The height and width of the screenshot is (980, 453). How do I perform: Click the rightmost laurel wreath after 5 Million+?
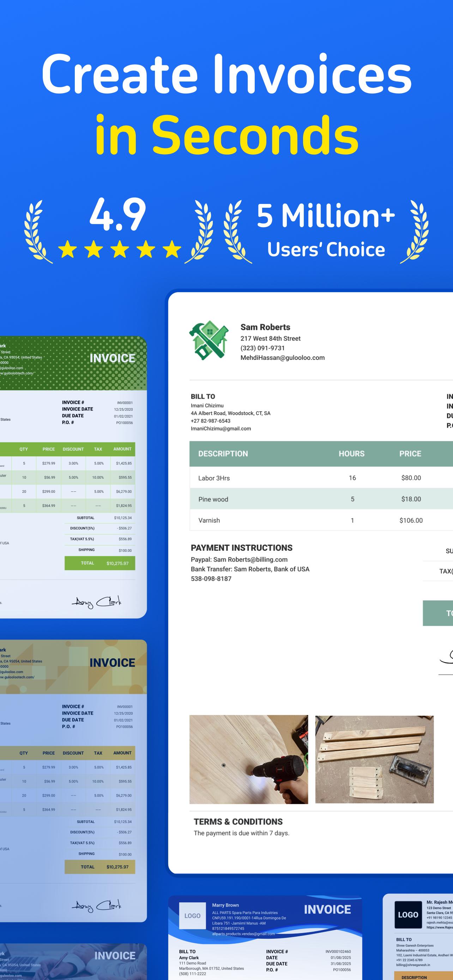(415, 232)
